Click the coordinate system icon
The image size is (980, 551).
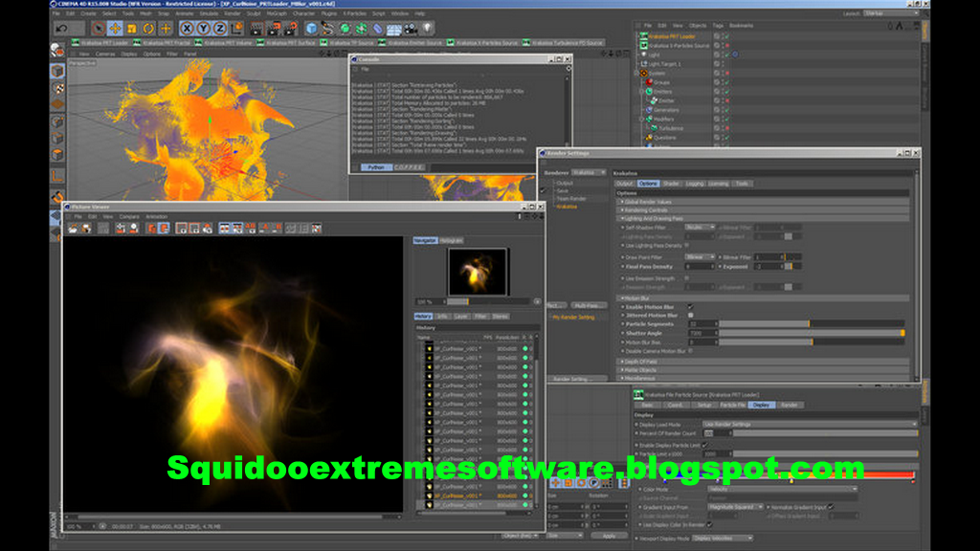tap(237, 28)
